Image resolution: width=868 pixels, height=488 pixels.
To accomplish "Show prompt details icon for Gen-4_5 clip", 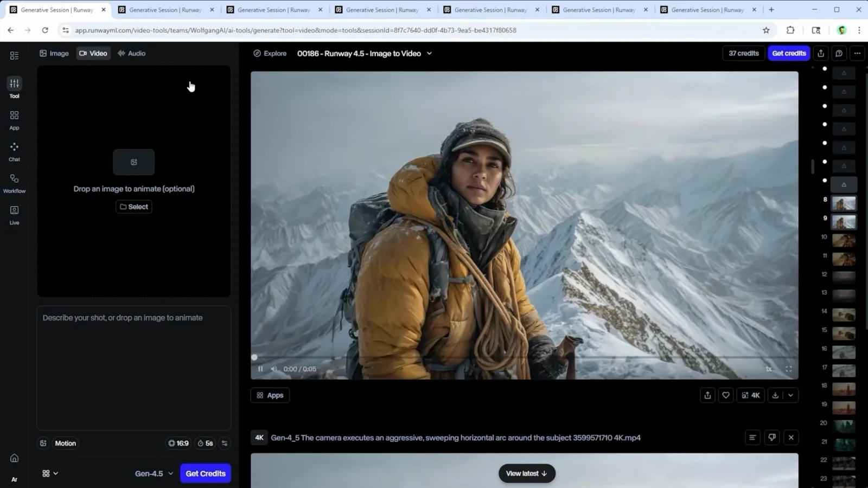I will [752, 438].
